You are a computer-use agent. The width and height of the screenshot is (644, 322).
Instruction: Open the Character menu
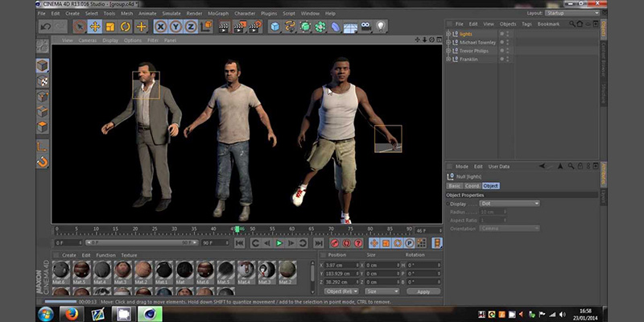245,14
